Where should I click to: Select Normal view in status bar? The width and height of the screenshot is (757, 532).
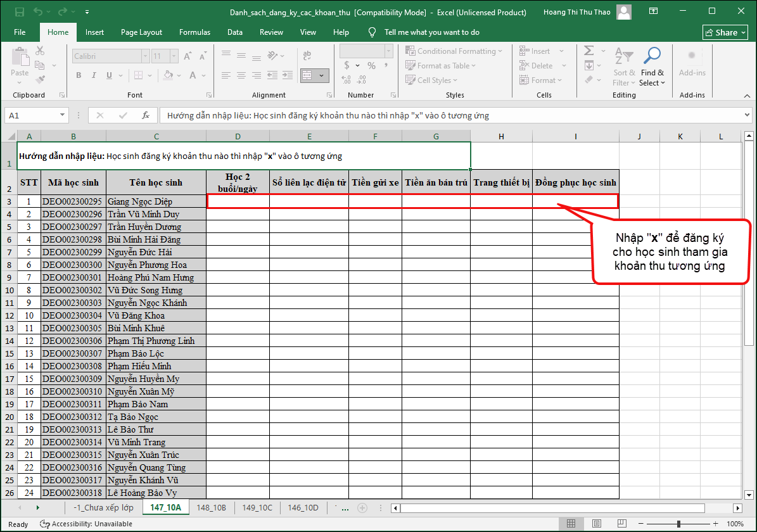click(x=571, y=524)
